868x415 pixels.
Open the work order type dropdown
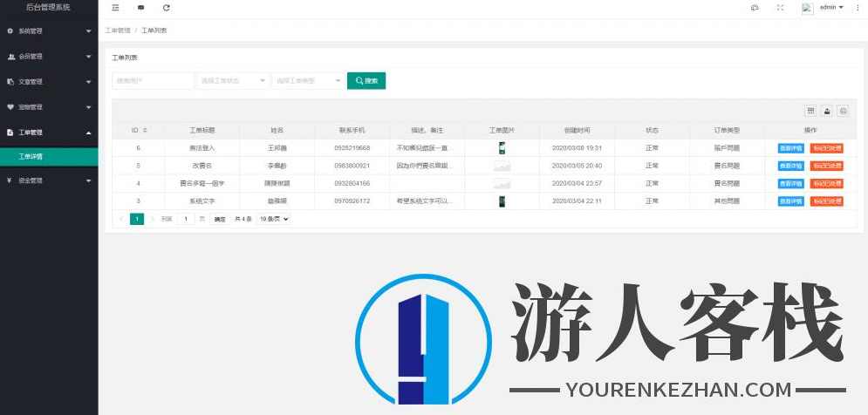(x=308, y=81)
